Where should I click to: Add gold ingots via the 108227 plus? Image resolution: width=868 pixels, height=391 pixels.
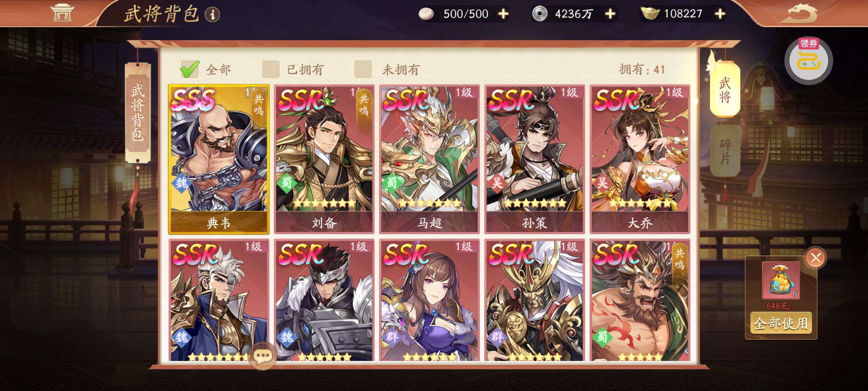tap(720, 14)
